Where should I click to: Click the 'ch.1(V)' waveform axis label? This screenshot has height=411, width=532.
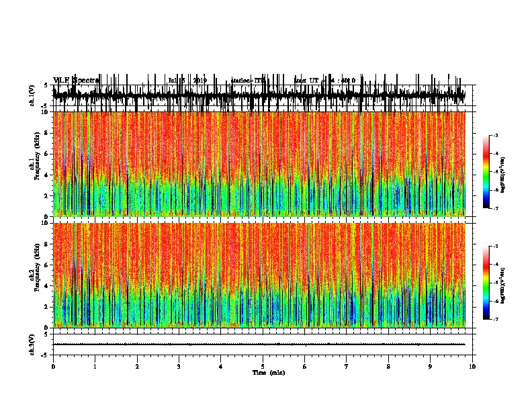point(32,95)
